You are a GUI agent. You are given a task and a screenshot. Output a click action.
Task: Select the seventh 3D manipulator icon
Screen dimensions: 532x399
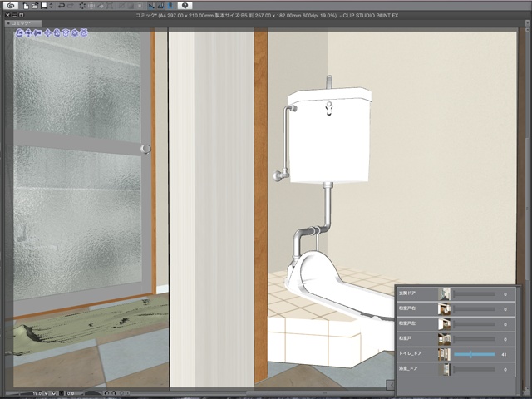point(75,33)
